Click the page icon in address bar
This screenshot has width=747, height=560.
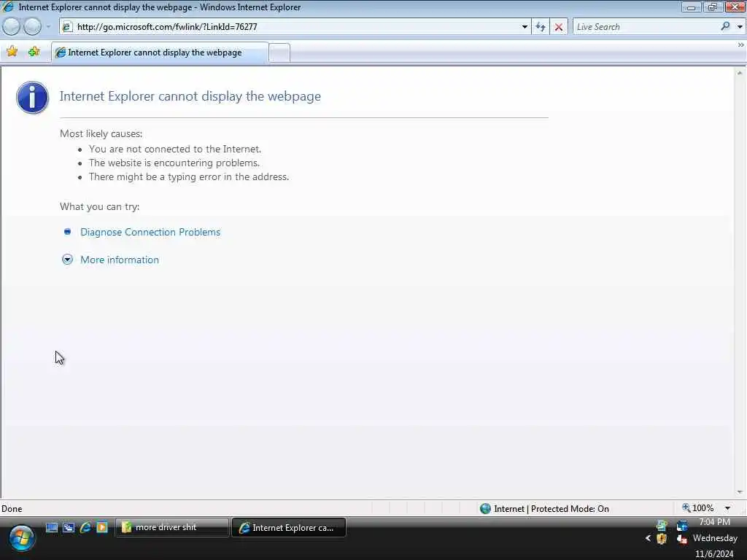pos(68,27)
